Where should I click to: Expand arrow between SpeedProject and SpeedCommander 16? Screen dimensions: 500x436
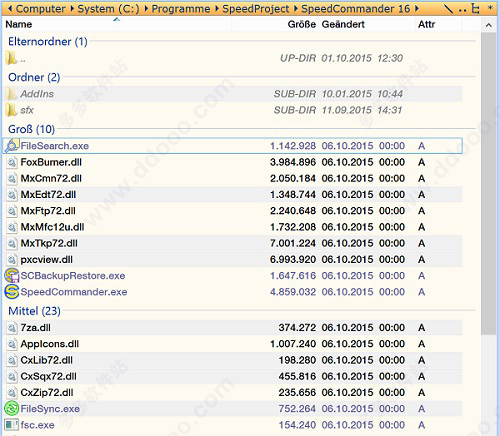click(296, 8)
